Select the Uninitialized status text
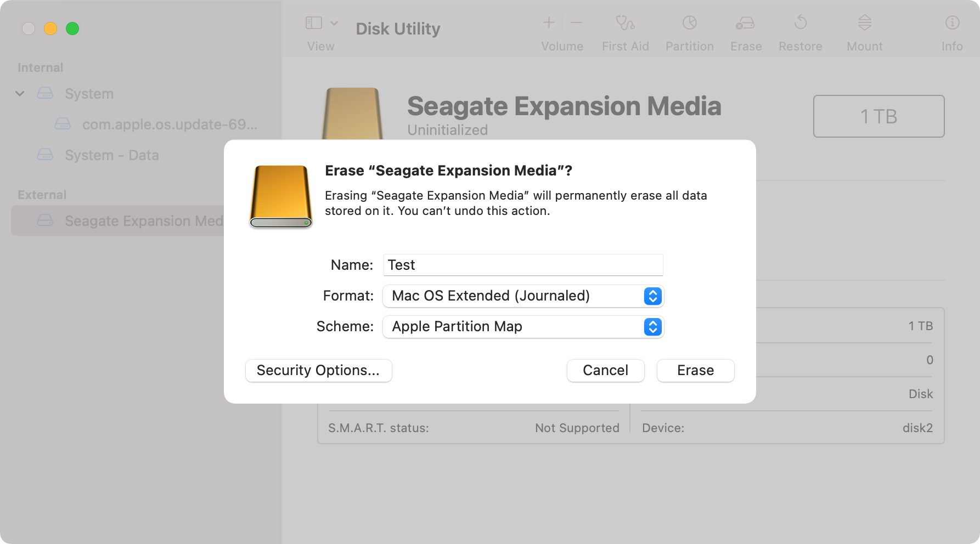The width and height of the screenshot is (980, 544). pyautogui.click(x=447, y=130)
